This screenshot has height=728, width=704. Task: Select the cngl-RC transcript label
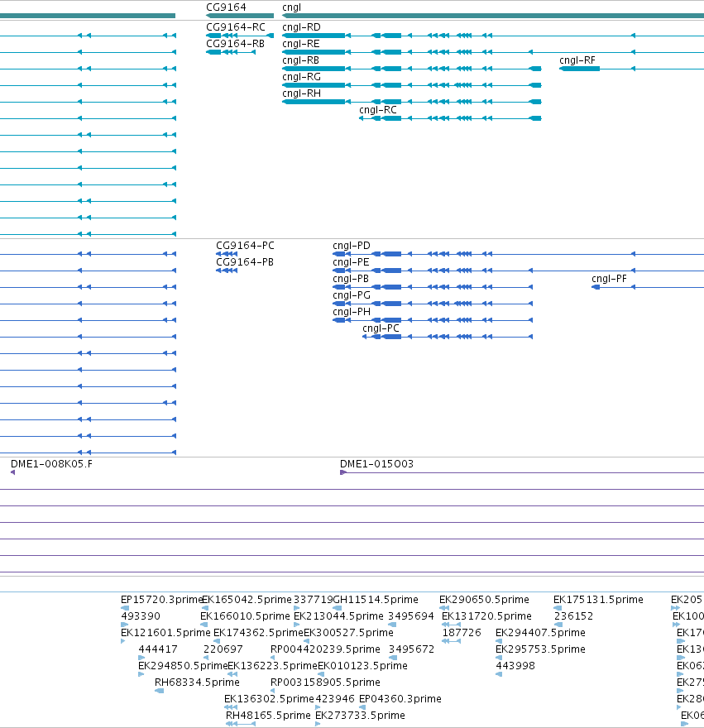[378, 110]
